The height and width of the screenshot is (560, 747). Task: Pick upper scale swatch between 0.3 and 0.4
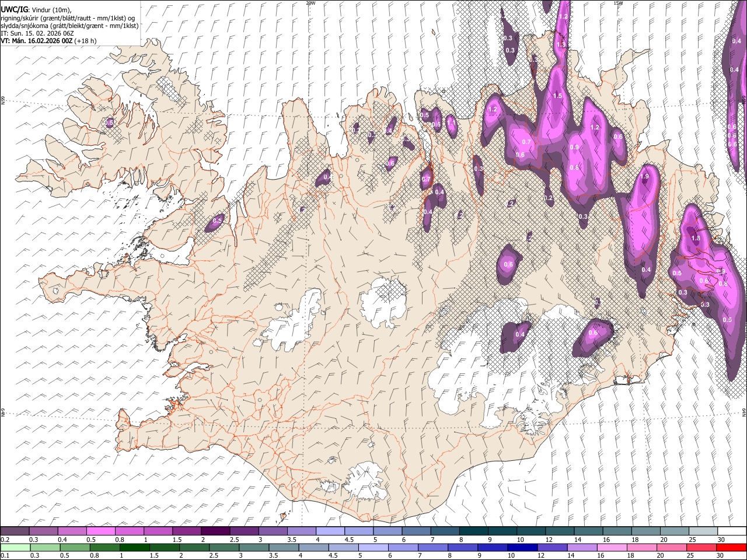point(44,531)
